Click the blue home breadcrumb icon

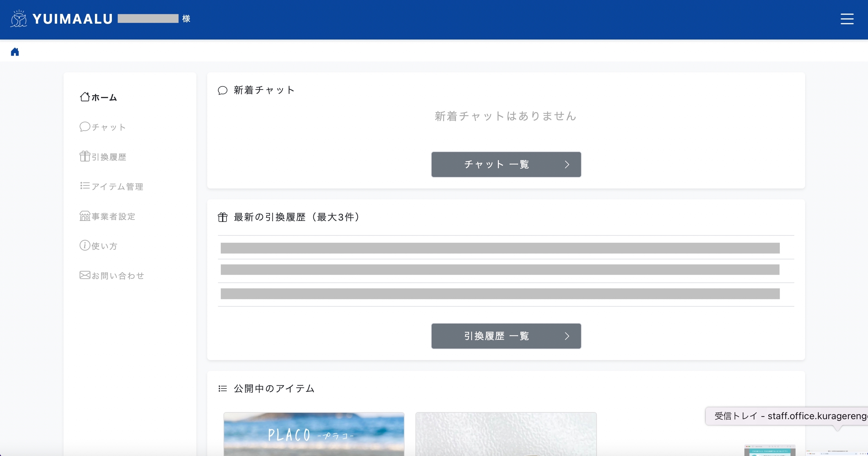click(15, 52)
